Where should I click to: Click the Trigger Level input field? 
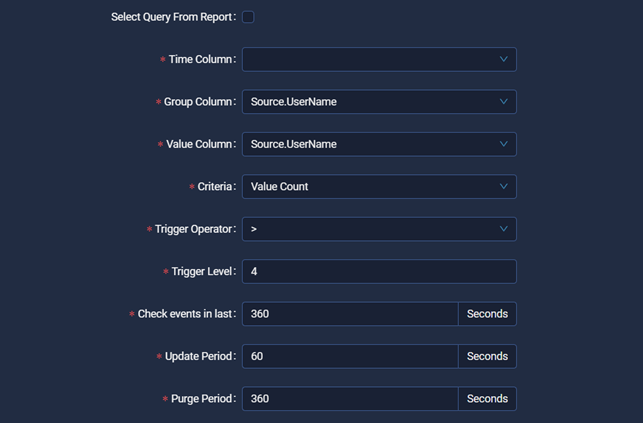(x=378, y=272)
